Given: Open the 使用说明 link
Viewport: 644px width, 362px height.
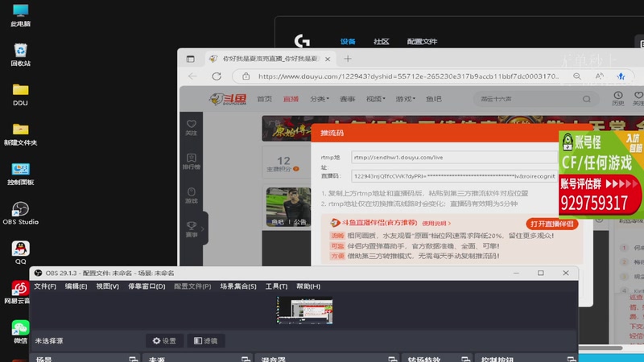Looking at the screenshot, I should 436,224.
